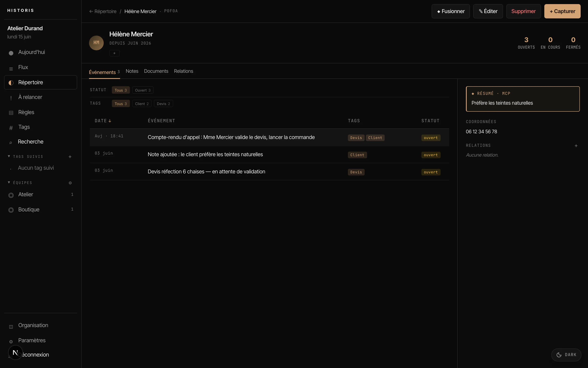The width and height of the screenshot is (588, 368).
Task: Click the Éditer button
Action: (x=488, y=11)
